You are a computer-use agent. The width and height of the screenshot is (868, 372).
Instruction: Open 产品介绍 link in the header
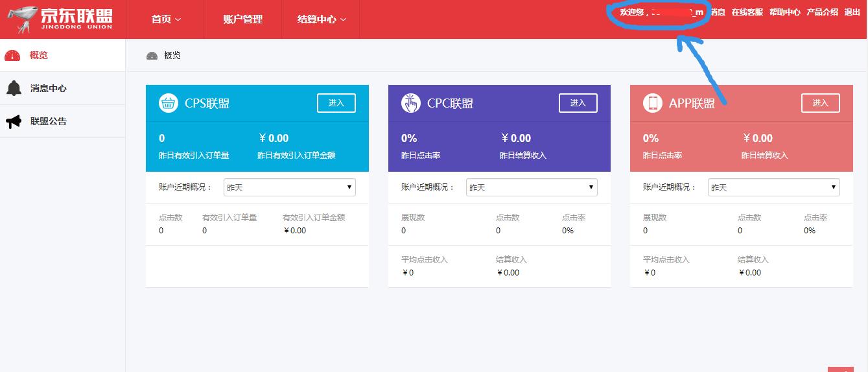point(823,12)
